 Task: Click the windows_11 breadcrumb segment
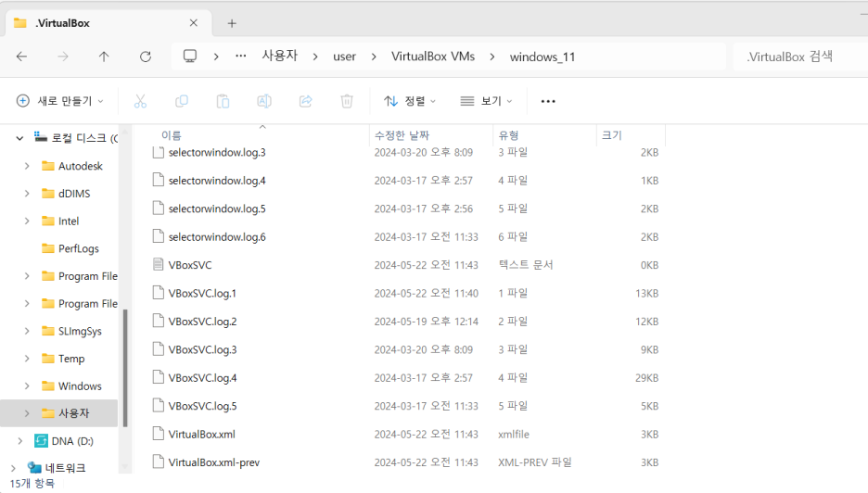542,57
